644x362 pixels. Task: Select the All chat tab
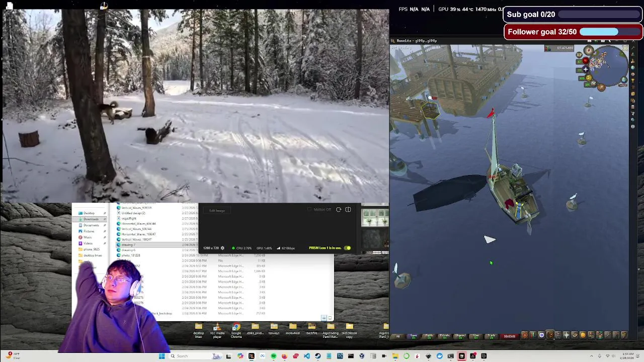tap(398, 336)
